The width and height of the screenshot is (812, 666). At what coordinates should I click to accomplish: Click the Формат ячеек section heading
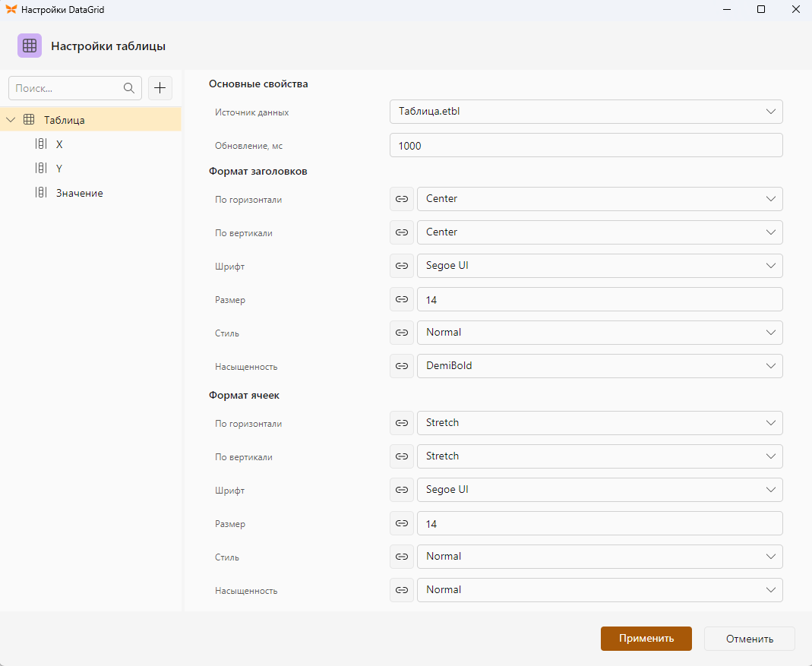244,395
